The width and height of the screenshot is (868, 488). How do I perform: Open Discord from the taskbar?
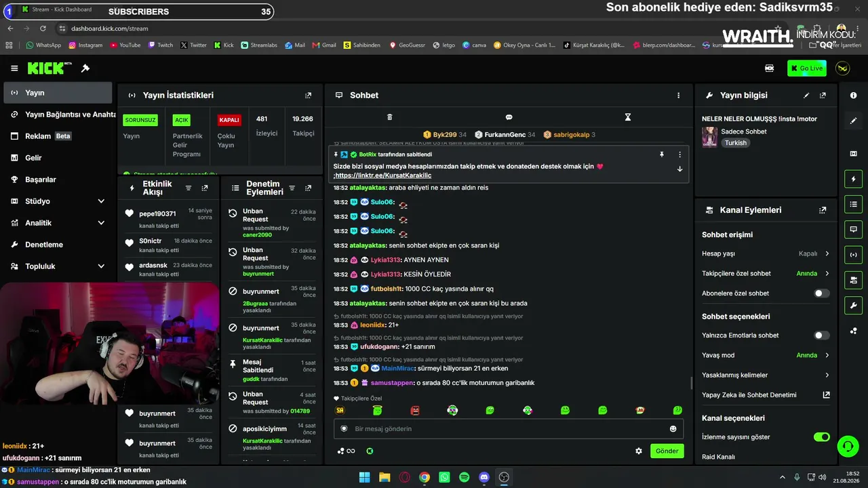click(484, 477)
